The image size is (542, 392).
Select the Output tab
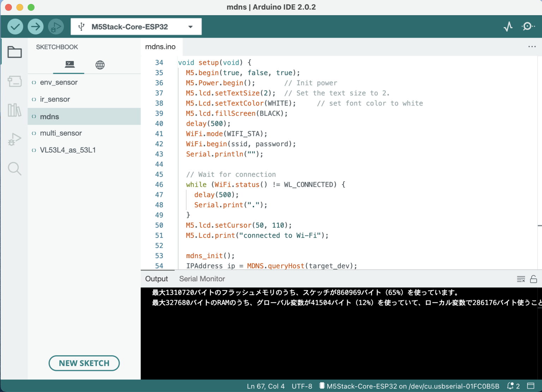(156, 278)
